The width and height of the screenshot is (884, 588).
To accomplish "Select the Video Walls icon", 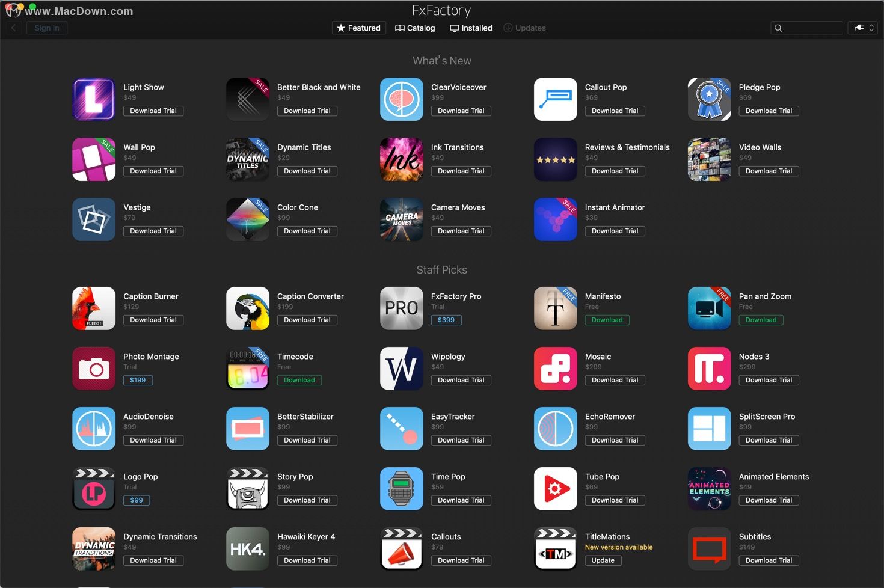I will (x=710, y=159).
